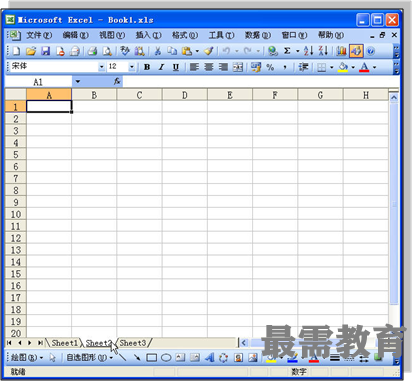Open the Font Color dropdown arrow
The height and width of the screenshot is (381, 413).
pyautogui.click(x=374, y=67)
